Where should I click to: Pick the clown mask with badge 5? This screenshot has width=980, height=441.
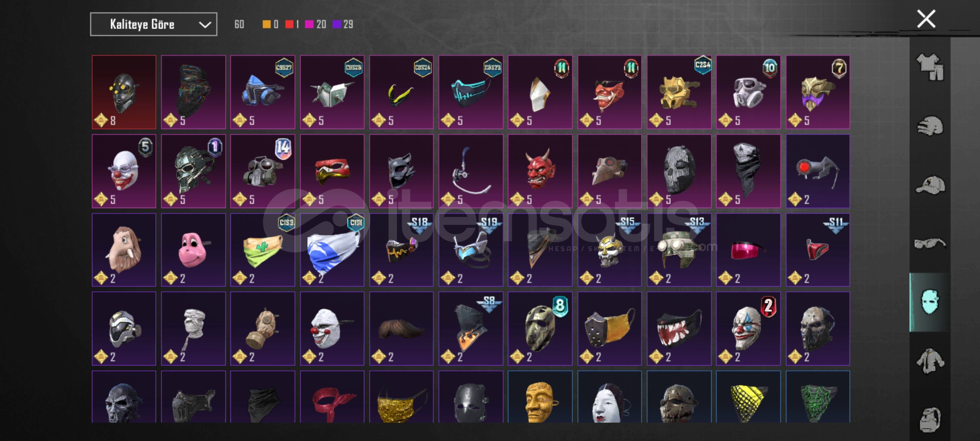pyautogui.click(x=124, y=171)
